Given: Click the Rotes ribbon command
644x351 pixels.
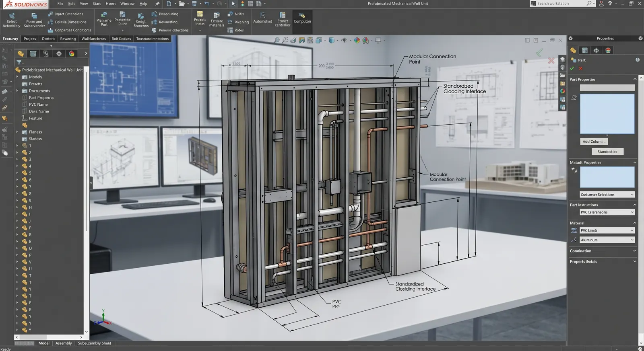Looking at the screenshot, I should (x=236, y=30).
